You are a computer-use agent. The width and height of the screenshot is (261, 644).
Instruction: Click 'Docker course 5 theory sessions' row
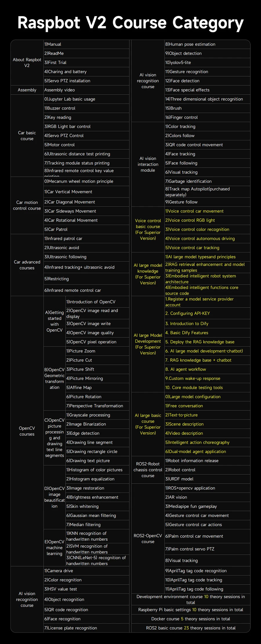[x=191, y=619]
